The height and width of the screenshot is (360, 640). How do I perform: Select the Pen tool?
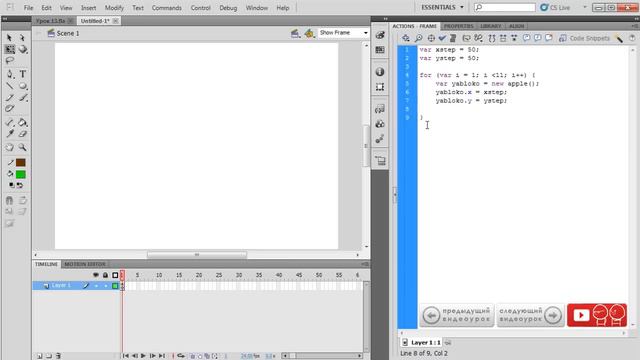[10, 74]
